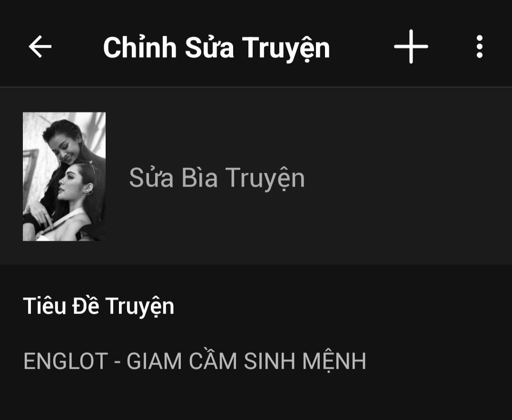Click the arrow left of Chỉnh Sửa Truyện
The height and width of the screenshot is (420, 512).
pyautogui.click(x=40, y=47)
